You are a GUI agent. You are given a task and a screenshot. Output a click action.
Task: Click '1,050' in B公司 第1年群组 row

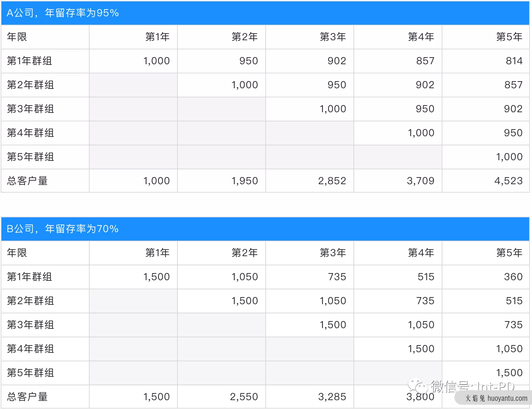pos(244,277)
